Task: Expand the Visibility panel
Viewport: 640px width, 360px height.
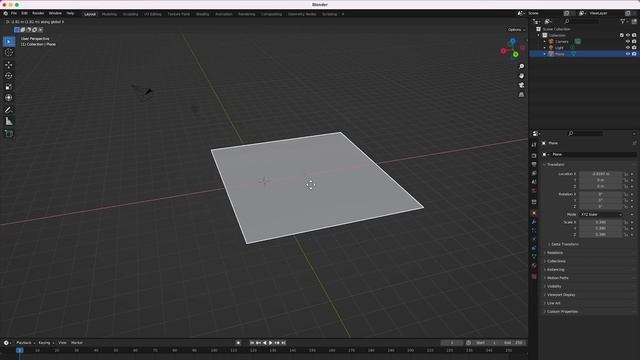Action: (554, 287)
